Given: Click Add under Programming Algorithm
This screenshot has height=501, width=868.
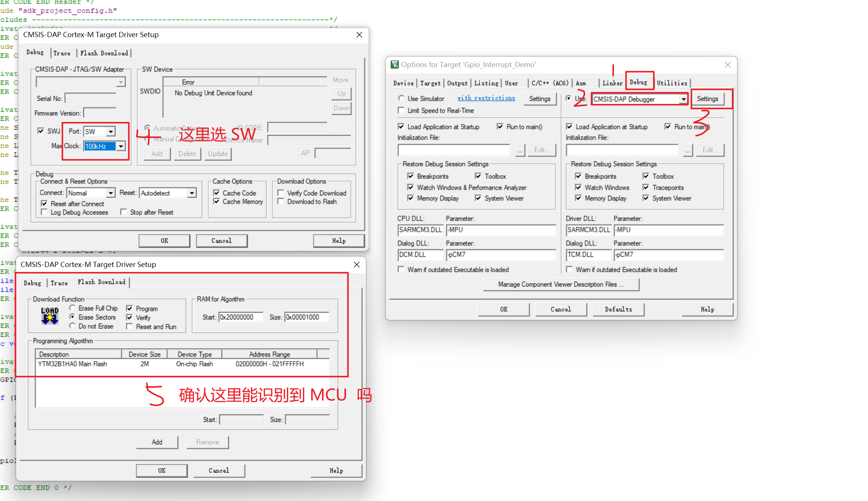Looking at the screenshot, I should pyautogui.click(x=157, y=442).
